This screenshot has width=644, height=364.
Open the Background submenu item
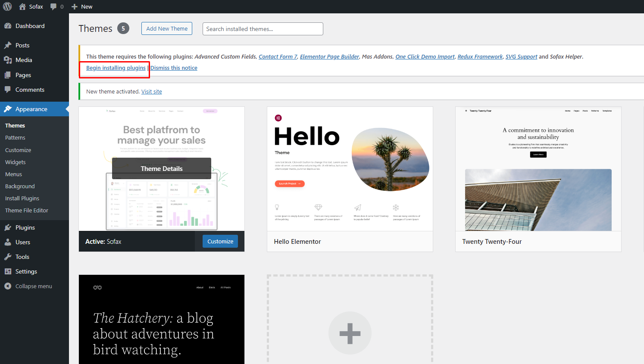pyautogui.click(x=20, y=186)
